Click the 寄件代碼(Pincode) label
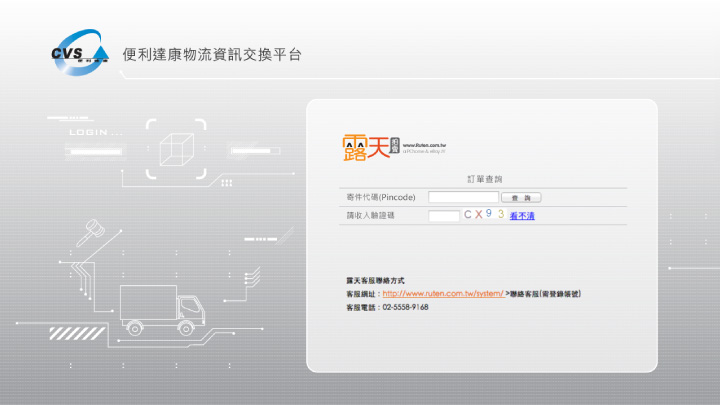This screenshot has width=720, height=405. click(380, 198)
